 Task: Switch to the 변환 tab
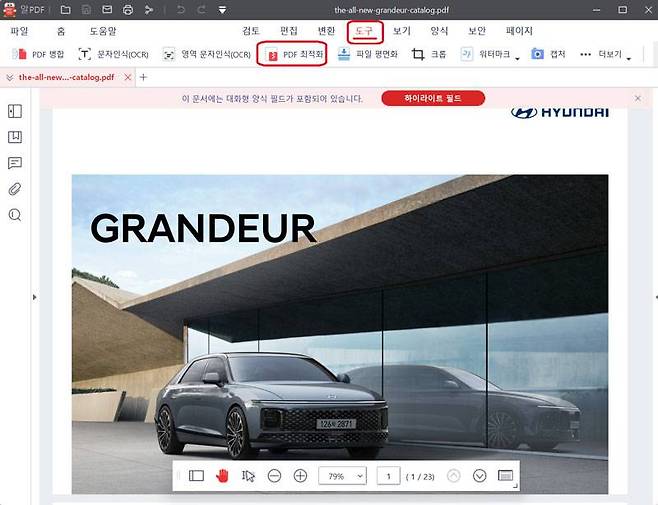326,31
